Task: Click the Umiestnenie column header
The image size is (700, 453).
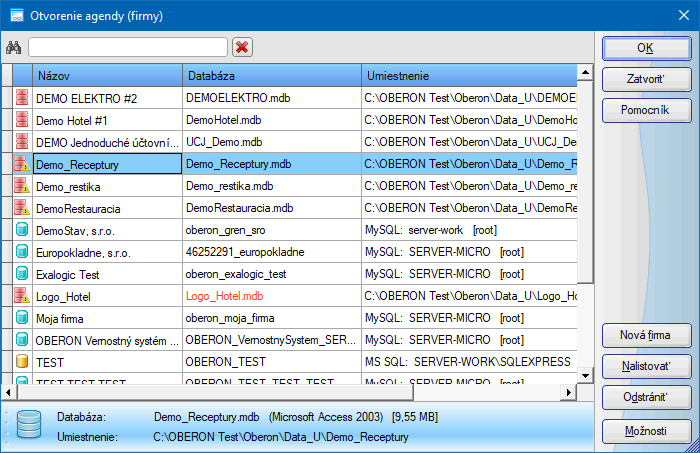Action: pos(468,75)
